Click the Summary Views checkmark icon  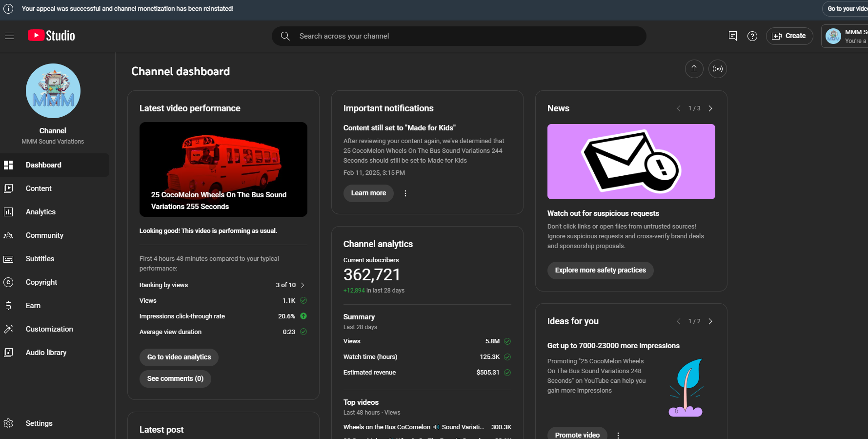[x=507, y=341]
